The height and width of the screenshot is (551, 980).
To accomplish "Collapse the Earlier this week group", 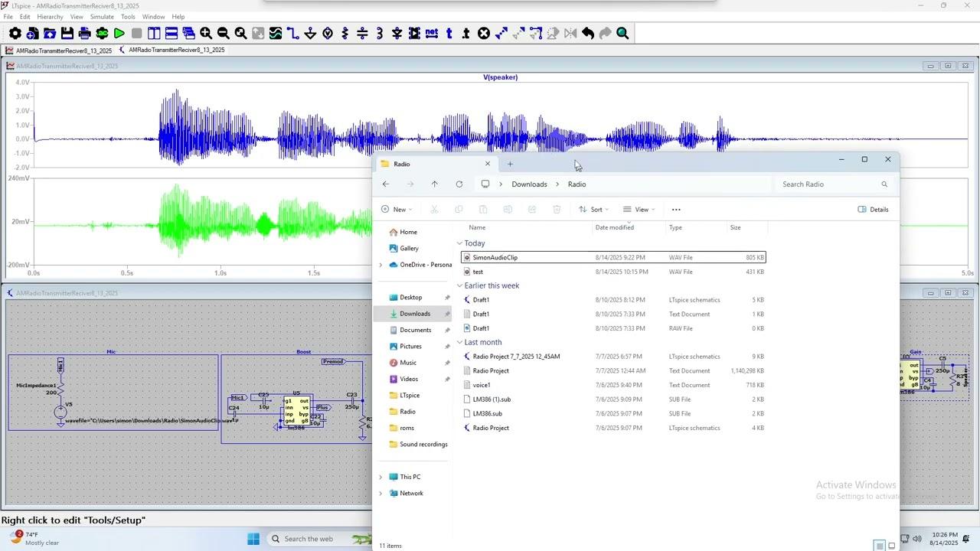I will (460, 285).
